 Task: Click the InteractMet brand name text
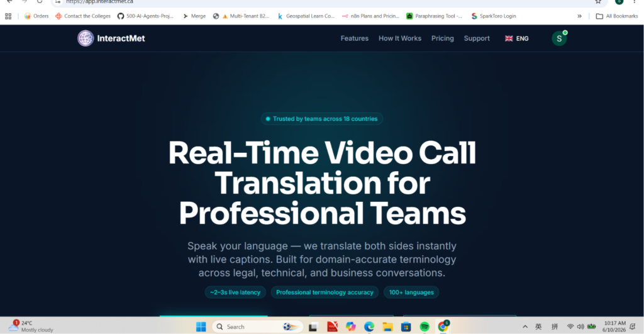pos(121,38)
